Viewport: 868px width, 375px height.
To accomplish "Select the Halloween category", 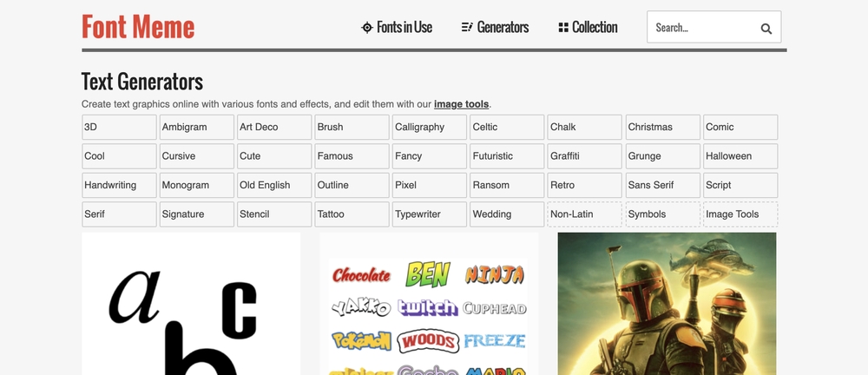I will coord(740,156).
